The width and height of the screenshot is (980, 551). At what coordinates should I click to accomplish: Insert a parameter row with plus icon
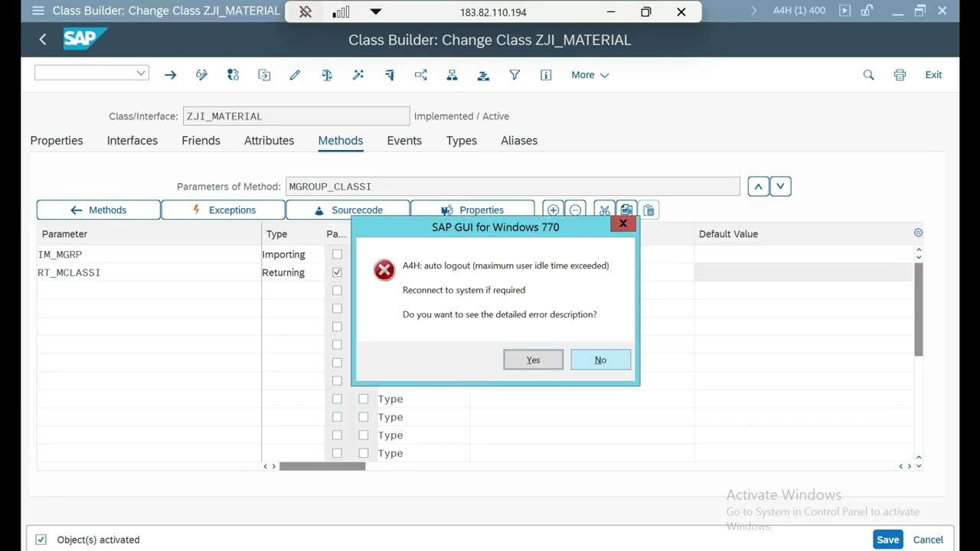tap(553, 210)
